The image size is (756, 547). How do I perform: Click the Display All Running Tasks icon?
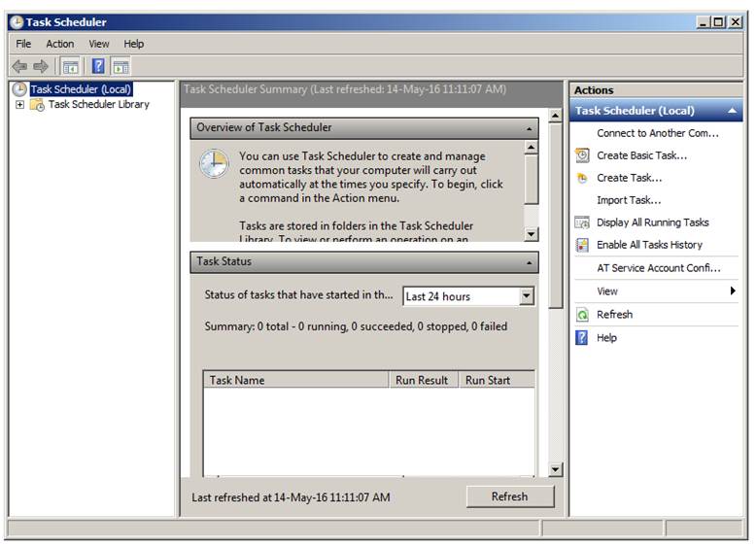point(582,222)
